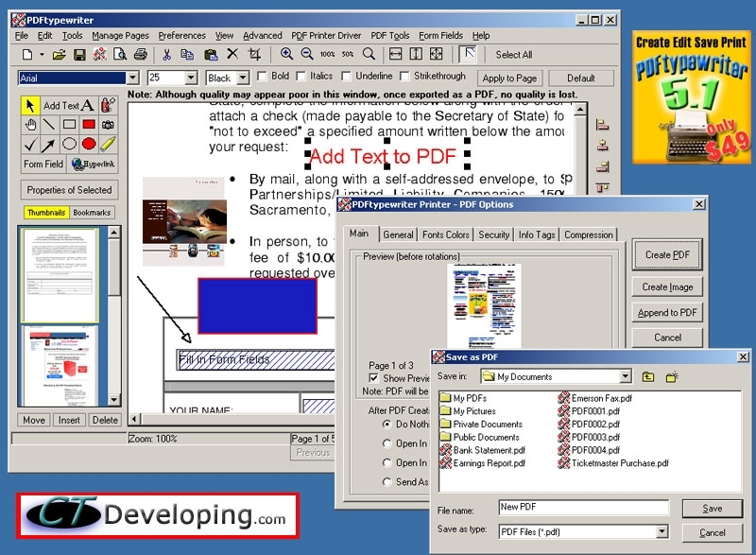Click the Zoom In magnifier icon
Image resolution: width=756 pixels, height=555 pixels.
pos(287,54)
